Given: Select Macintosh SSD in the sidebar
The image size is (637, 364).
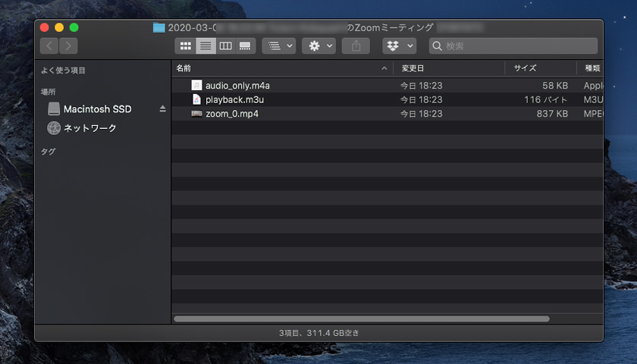Looking at the screenshot, I should click(x=97, y=109).
